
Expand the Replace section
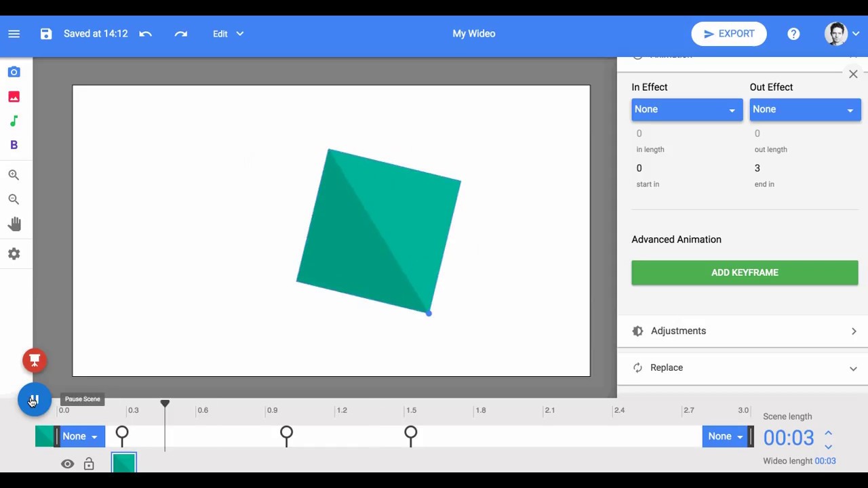(x=743, y=367)
